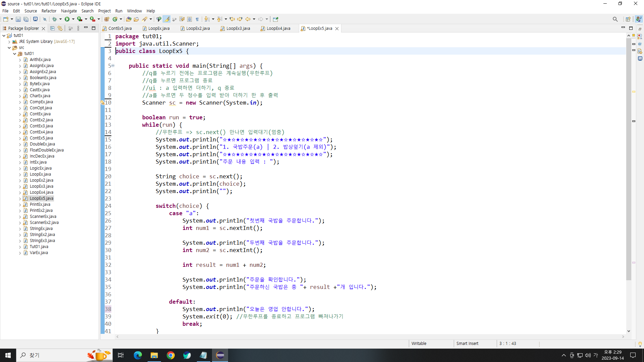Toggle Show Whitespace Characters pilcrow button

click(x=197, y=19)
